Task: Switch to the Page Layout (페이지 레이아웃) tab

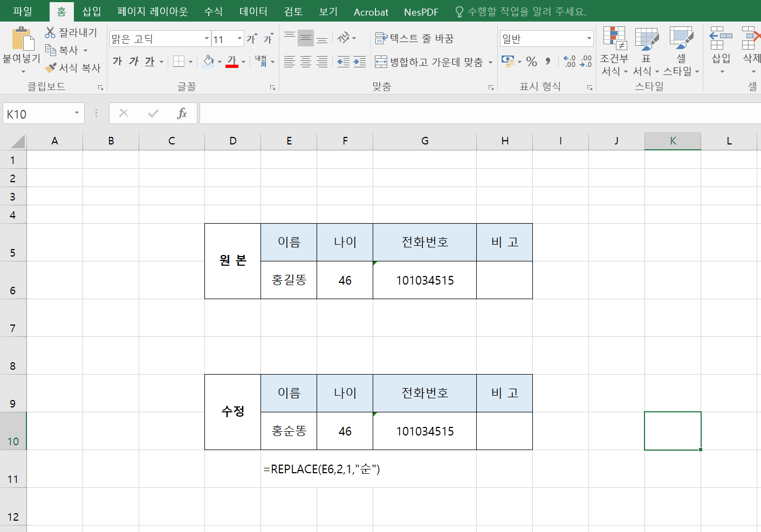Action: point(153,11)
